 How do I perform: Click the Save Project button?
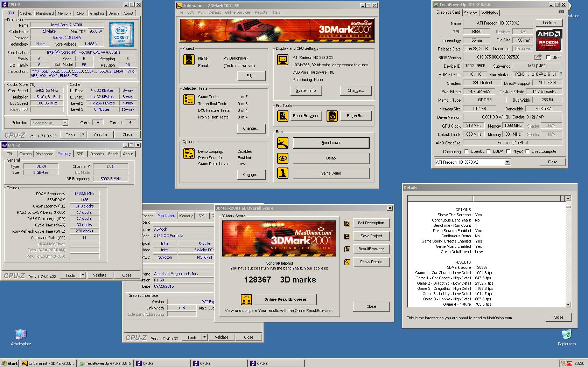tap(371, 236)
